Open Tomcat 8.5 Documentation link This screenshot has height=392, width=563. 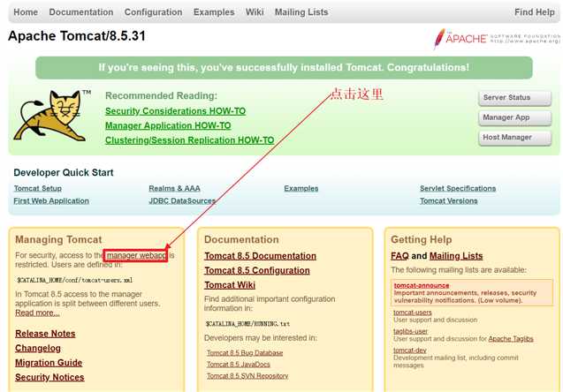pos(261,256)
